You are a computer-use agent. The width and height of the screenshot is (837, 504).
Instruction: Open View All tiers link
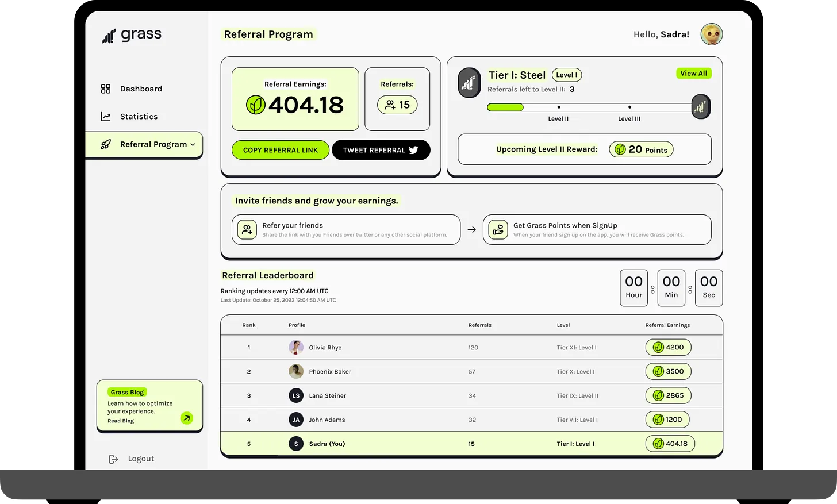(x=694, y=73)
